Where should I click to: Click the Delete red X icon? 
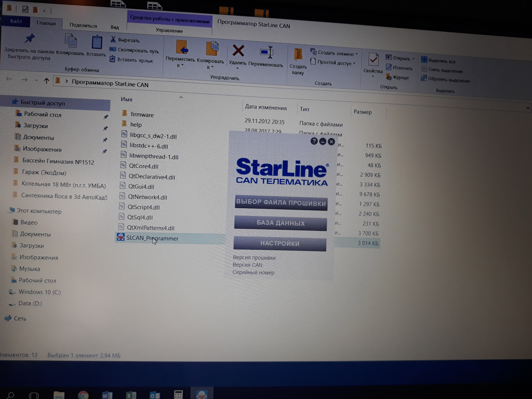(x=238, y=51)
